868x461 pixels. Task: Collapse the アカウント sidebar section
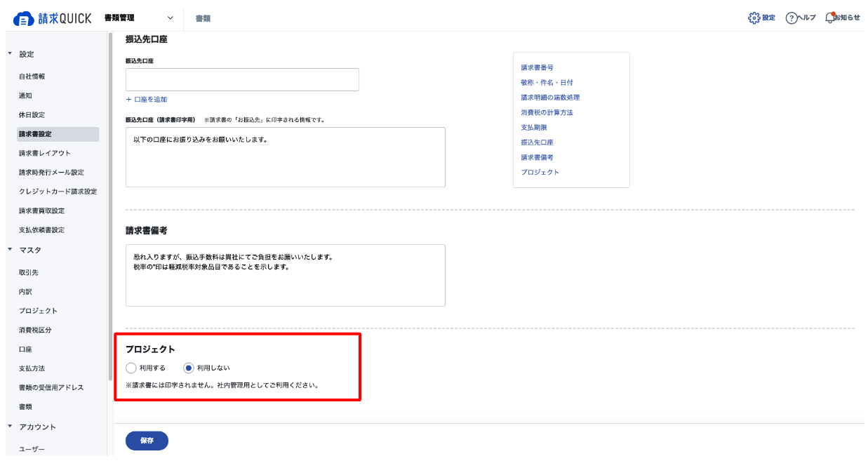[x=10, y=427]
